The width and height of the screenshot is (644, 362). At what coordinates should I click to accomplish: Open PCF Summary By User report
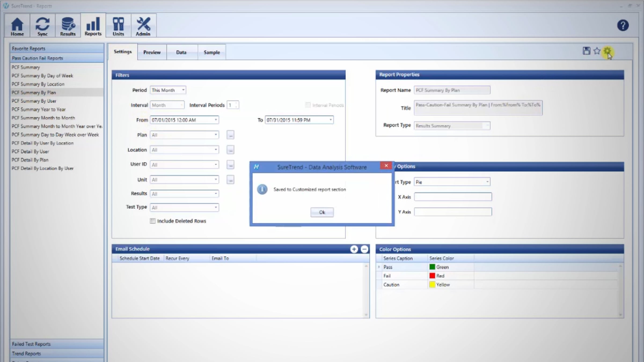[34, 101]
